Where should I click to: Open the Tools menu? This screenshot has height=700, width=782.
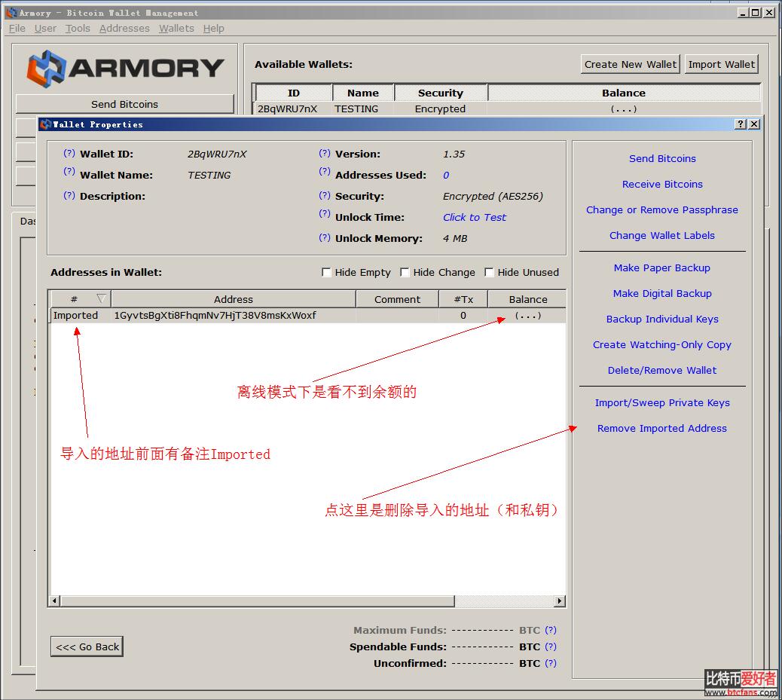[78, 29]
